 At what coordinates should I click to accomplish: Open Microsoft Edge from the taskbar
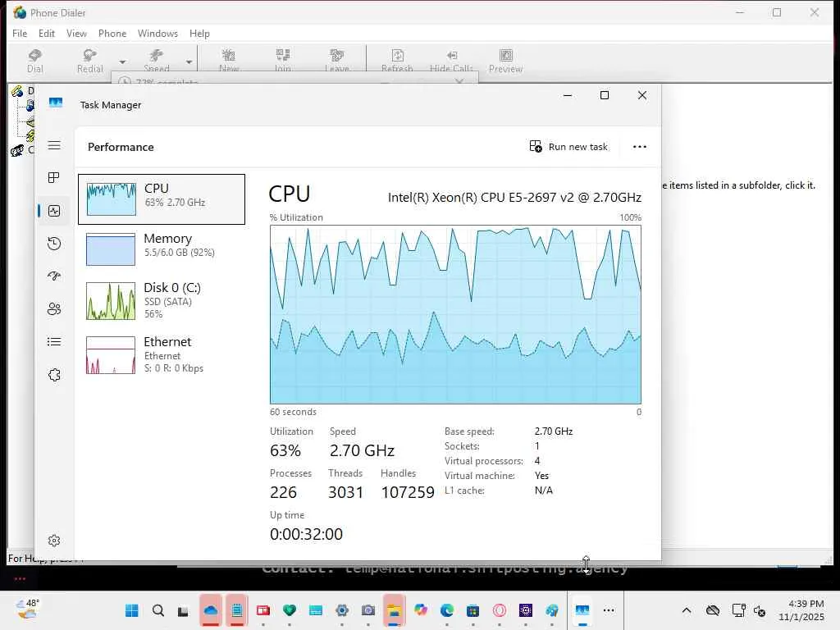pyautogui.click(x=447, y=610)
